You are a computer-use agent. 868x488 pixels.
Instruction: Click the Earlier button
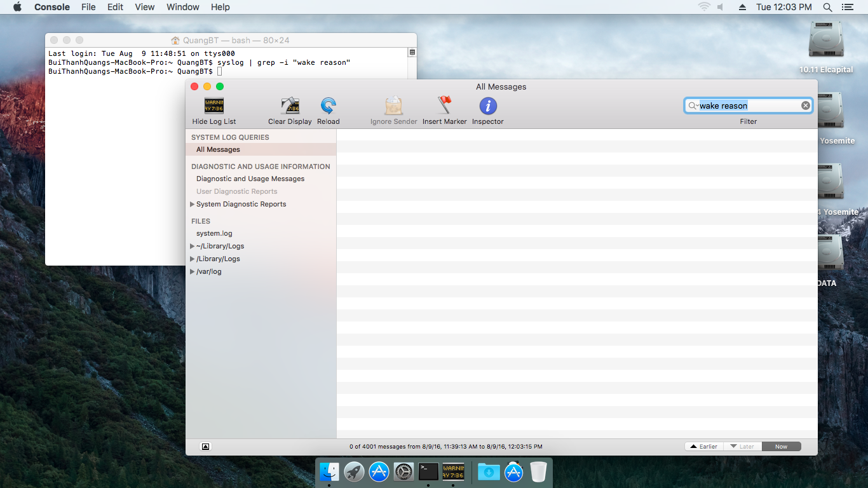click(x=703, y=447)
